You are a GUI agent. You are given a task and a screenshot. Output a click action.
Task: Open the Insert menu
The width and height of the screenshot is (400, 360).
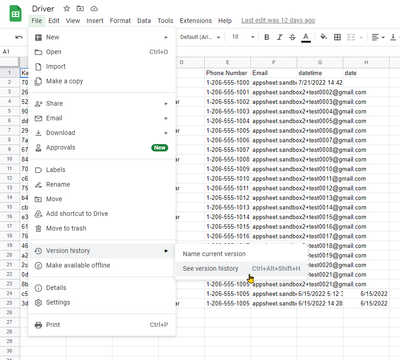pyautogui.click(x=95, y=20)
